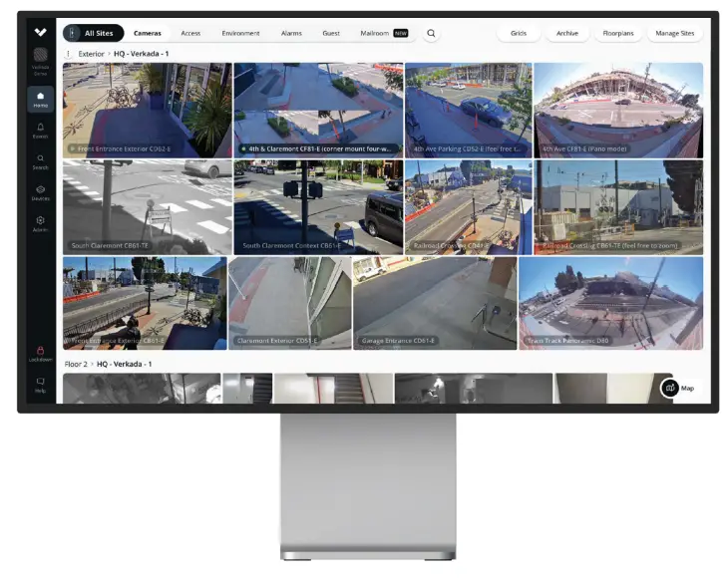728x578 pixels.
Task: Click the Manage Sites button
Action: (x=674, y=34)
